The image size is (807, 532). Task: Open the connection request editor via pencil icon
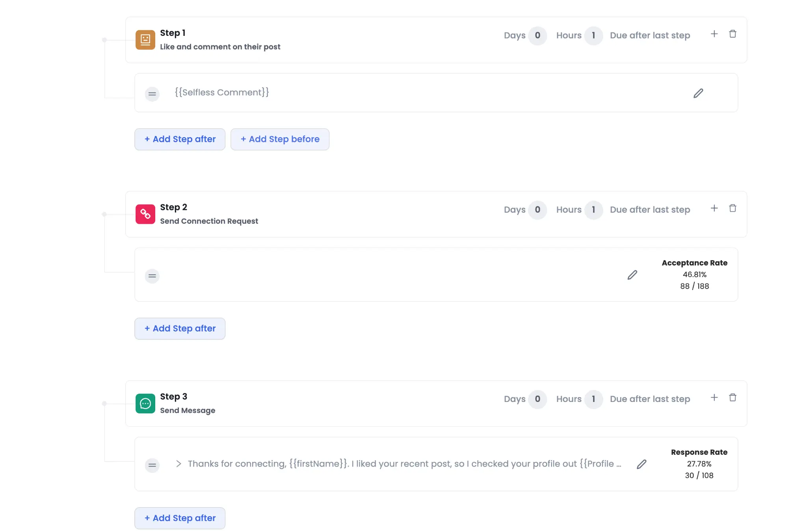click(632, 275)
